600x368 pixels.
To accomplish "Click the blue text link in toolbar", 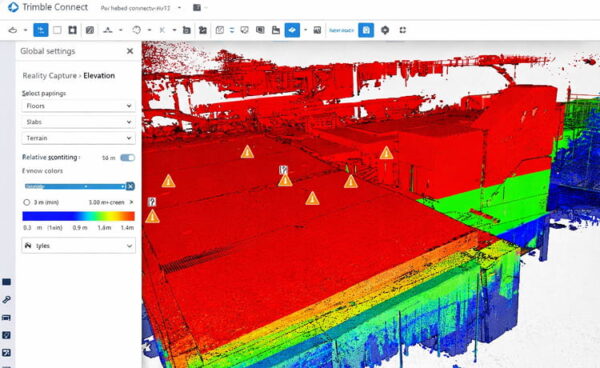I will [341, 30].
